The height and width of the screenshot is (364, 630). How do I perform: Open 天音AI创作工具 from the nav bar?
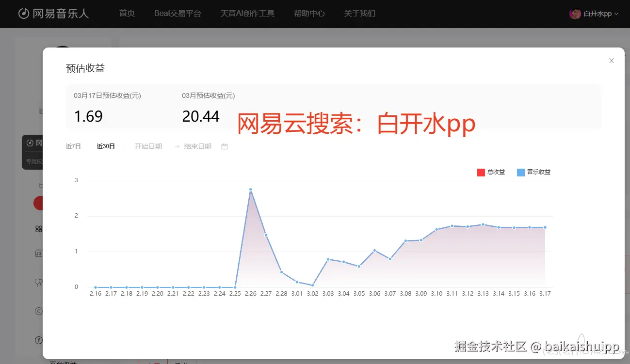(x=247, y=14)
